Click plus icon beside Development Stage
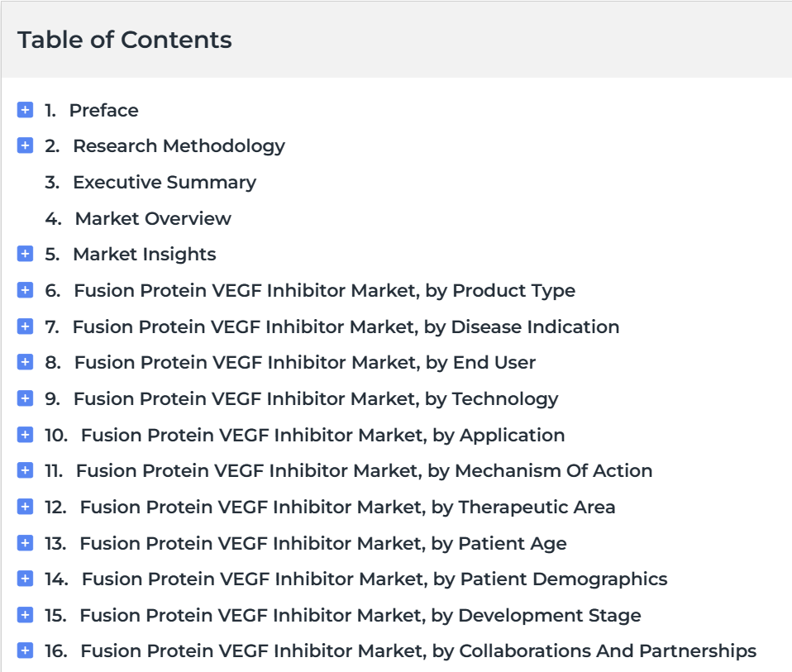The height and width of the screenshot is (672, 792). (x=26, y=614)
